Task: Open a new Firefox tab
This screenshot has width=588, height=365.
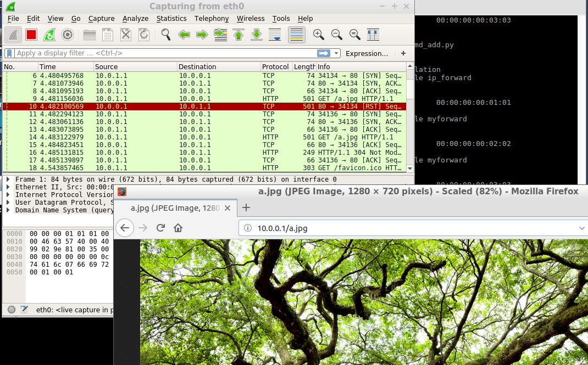Action: 246,207
